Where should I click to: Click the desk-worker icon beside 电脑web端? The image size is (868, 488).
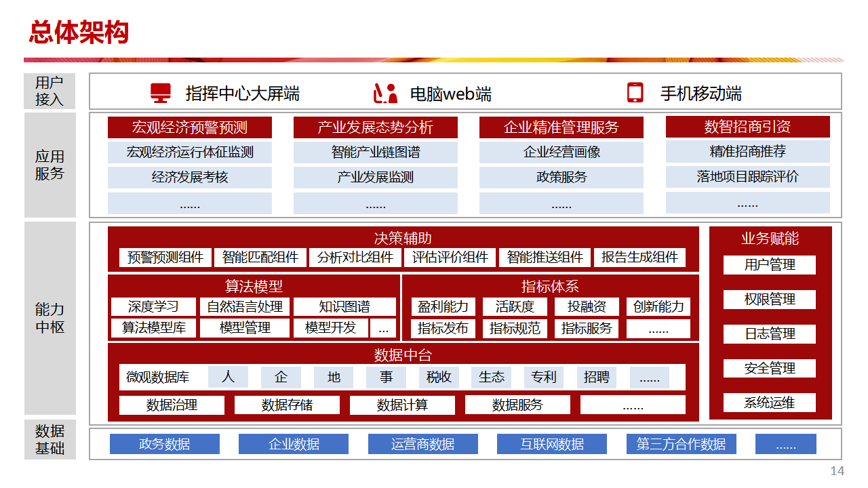pos(386,93)
